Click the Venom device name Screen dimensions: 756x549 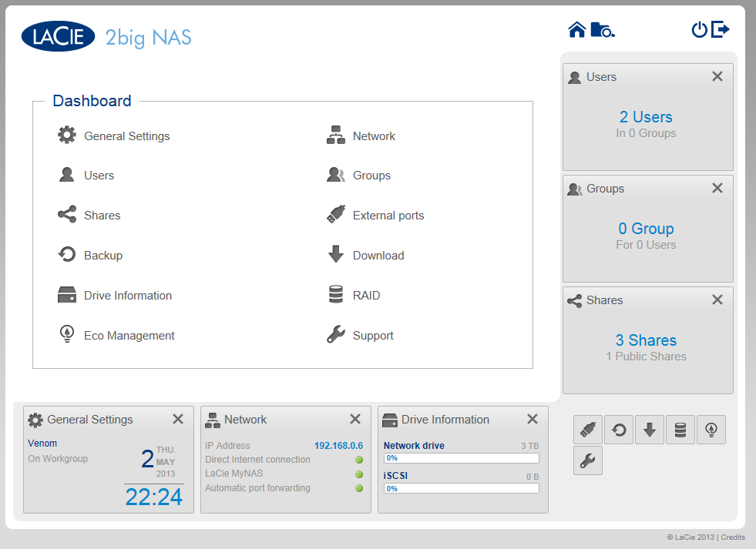42,443
